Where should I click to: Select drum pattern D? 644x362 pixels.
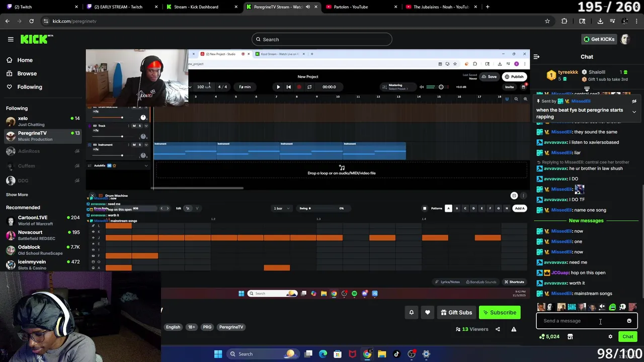(473, 209)
